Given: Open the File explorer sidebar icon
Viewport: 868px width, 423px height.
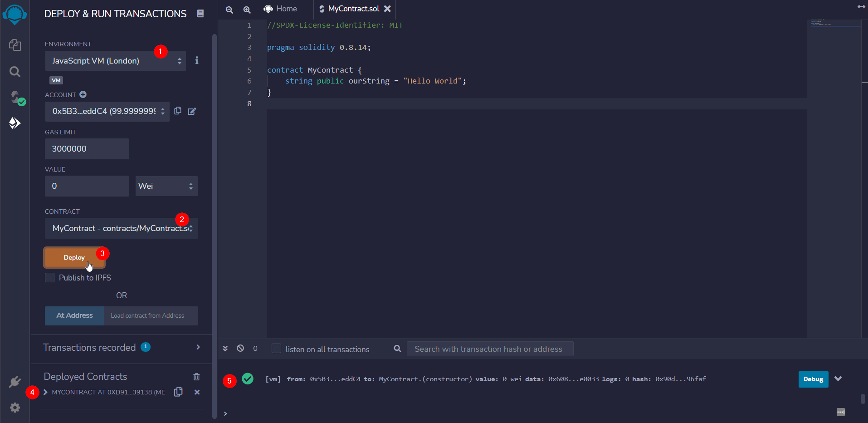Looking at the screenshot, I should tap(15, 44).
